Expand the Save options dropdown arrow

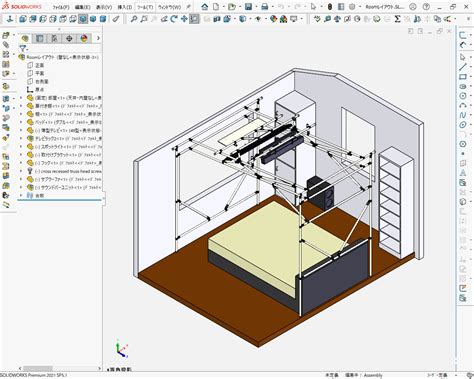point(256,7)
